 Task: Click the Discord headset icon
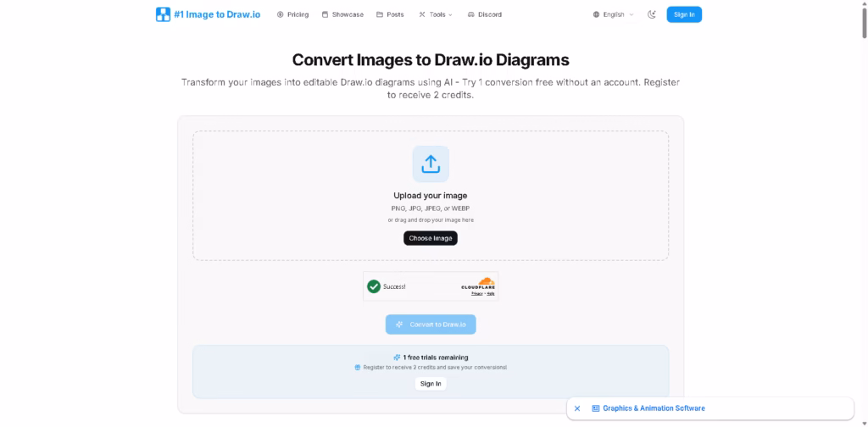(471, 14)
